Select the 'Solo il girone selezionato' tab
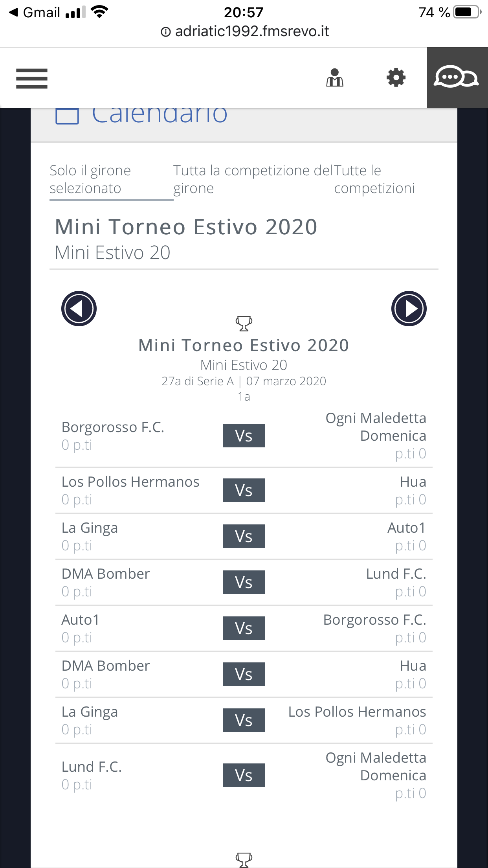The image size is (488, 868). [x=90, y=179]
